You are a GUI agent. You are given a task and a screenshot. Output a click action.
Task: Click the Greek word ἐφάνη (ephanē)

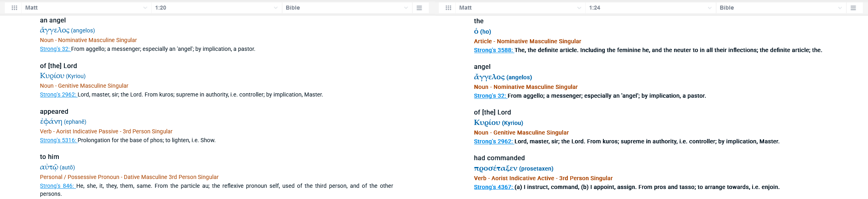tap(63, 121)
